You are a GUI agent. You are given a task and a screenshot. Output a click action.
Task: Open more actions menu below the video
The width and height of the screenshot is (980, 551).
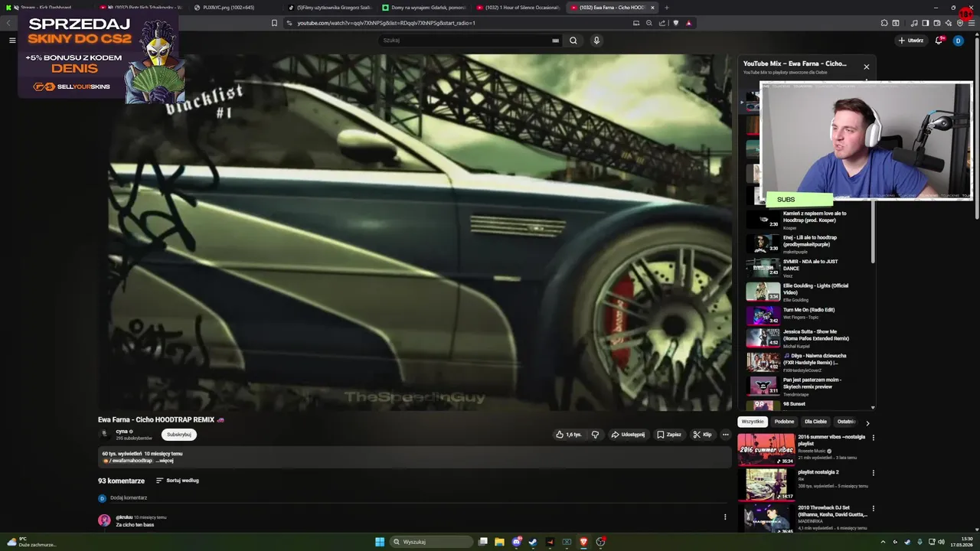(726, 435)
